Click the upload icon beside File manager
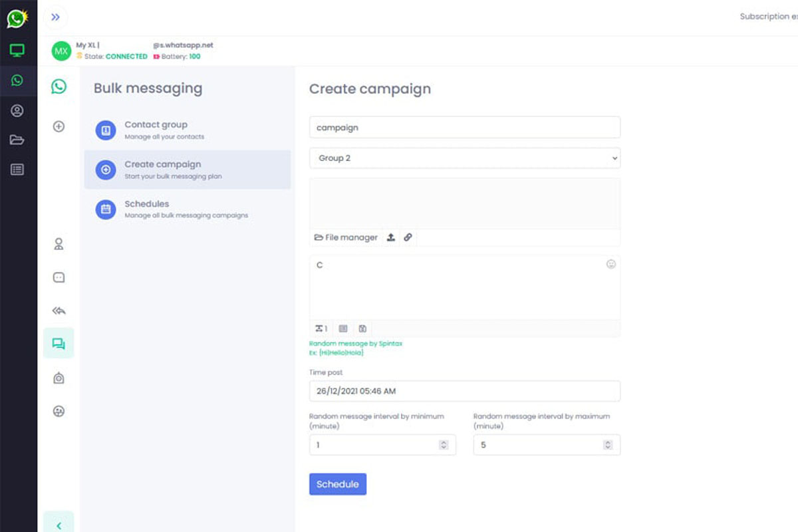Viewport: 798px width, 532px height. 391,237
